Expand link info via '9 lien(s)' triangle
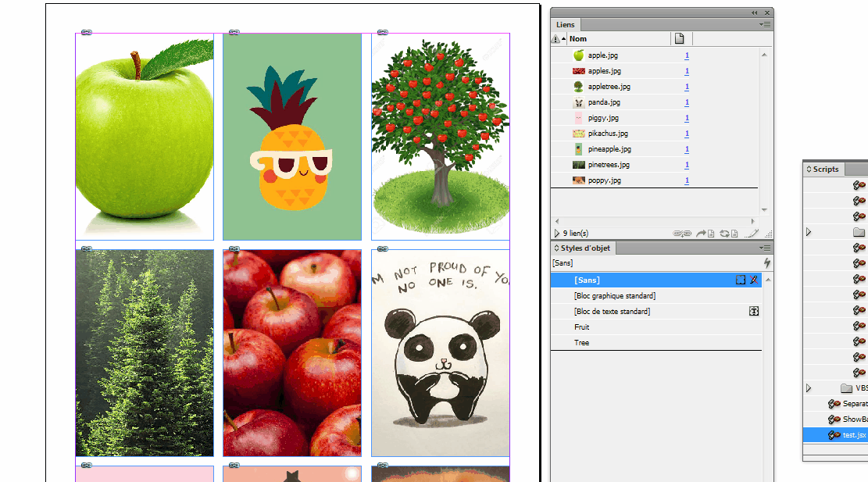 point(557,234)
